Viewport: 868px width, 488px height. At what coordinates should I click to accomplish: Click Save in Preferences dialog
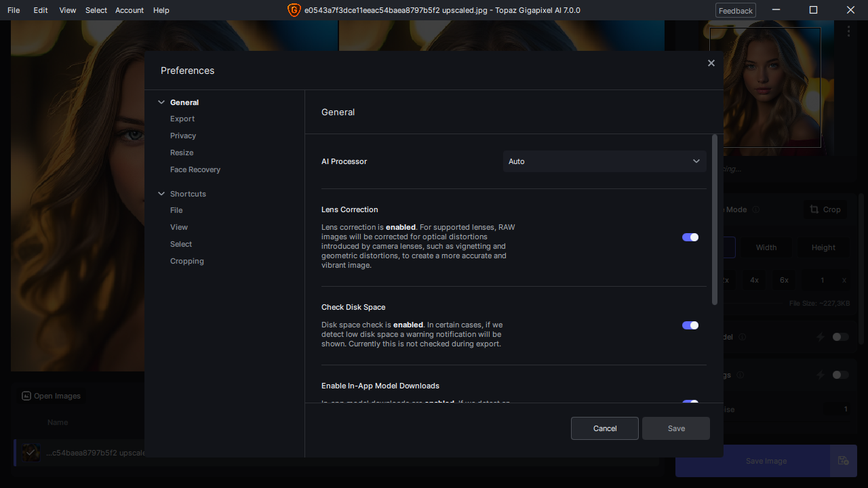coord(676,428)
